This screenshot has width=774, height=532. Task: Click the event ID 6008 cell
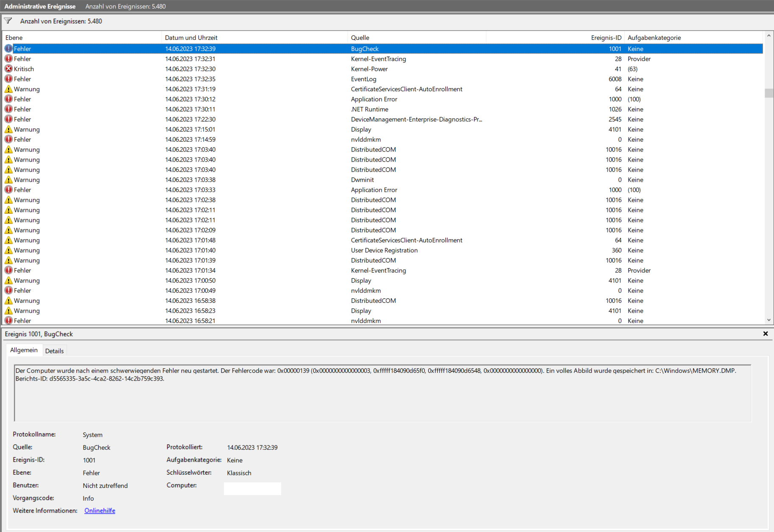[615, 79]
